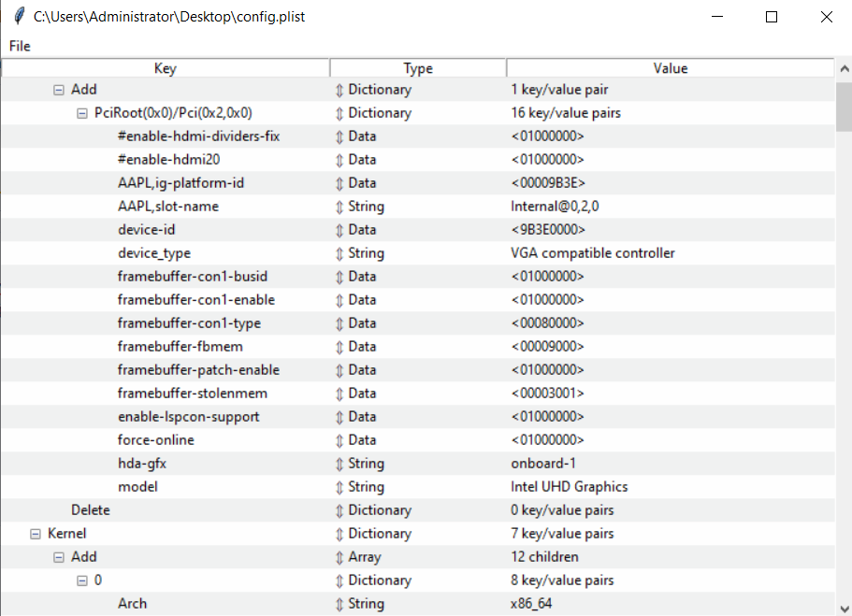Click the Value column header
Image resolution: width=852 pixels, height=616 pixels.
tap(670, 68)
